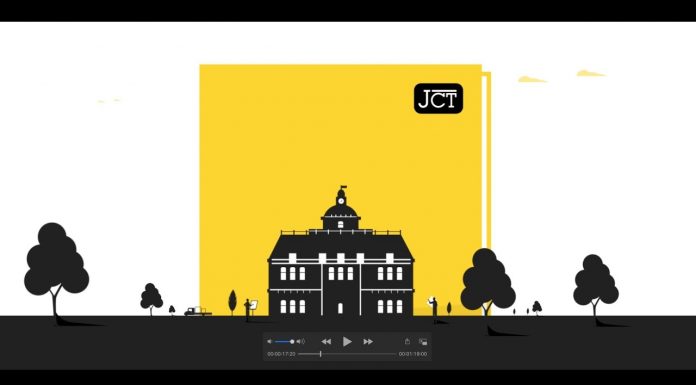
Task: Open the share menu icon
Action: [407, 341]
